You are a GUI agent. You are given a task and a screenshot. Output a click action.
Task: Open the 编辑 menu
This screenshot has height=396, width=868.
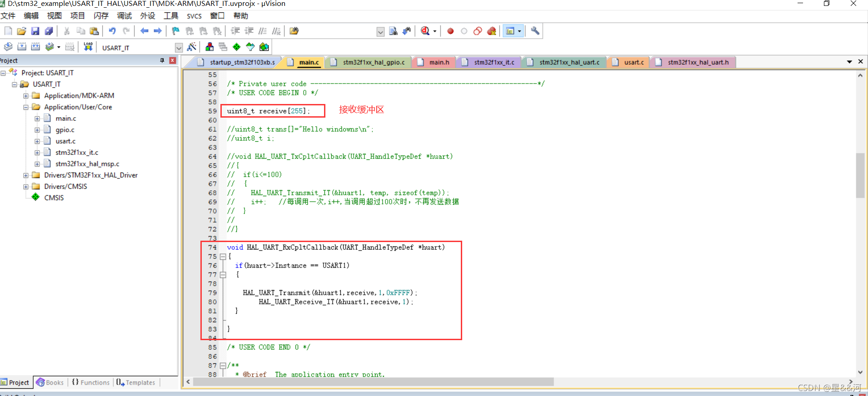tap(31, 16)
